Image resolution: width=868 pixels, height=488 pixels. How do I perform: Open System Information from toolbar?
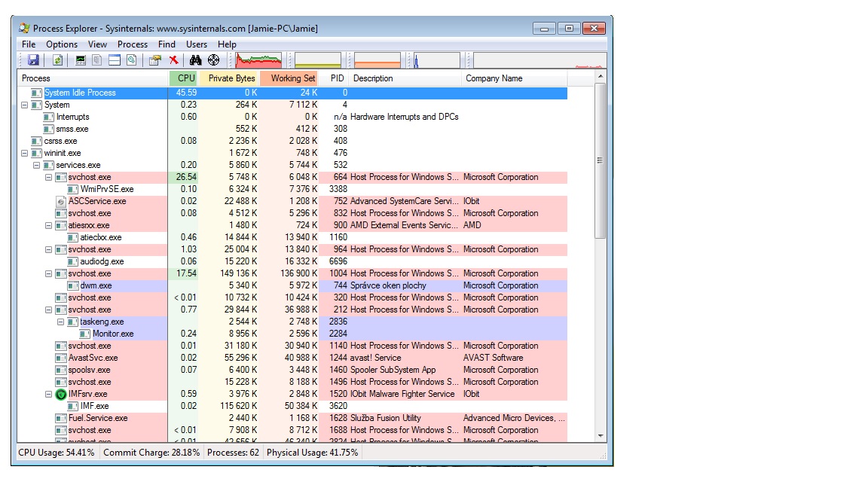(81, 59)
